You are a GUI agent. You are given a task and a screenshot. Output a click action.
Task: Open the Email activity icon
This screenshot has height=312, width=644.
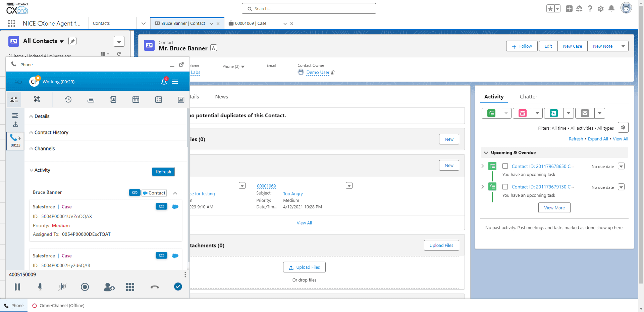(x=585, y=113)
